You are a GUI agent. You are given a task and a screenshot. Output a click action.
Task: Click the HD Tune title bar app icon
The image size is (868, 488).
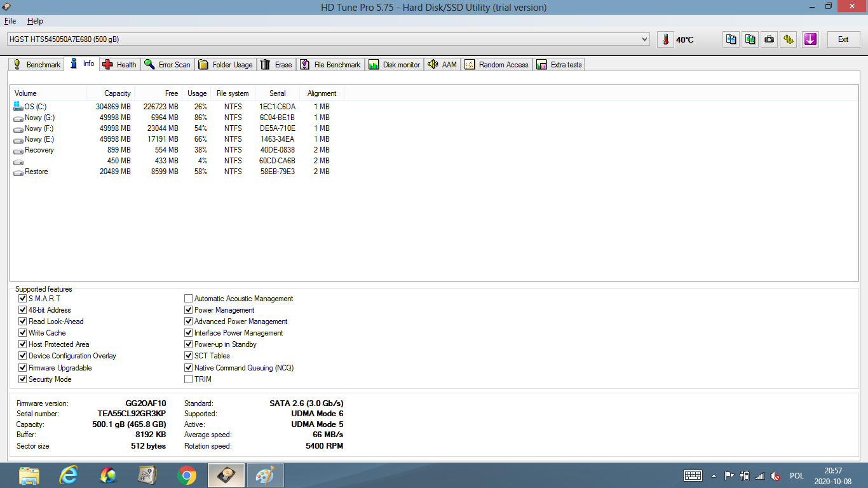click(7, 7)
